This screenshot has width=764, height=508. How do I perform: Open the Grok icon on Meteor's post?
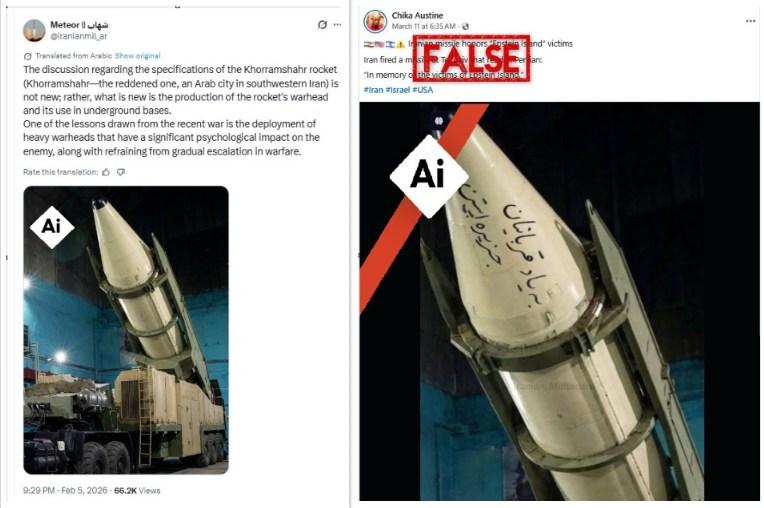[322, 24]
